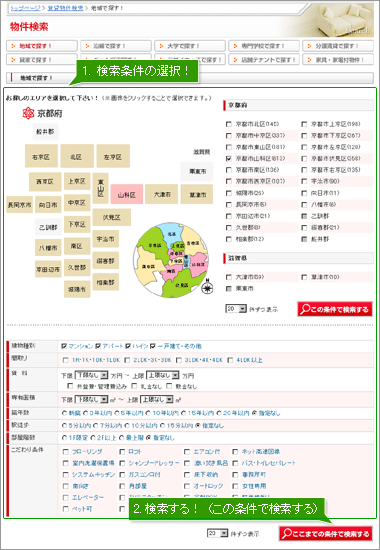Click the 長岡京市 area tile
The image size is (380, 550).
click(x=20, y=204)
